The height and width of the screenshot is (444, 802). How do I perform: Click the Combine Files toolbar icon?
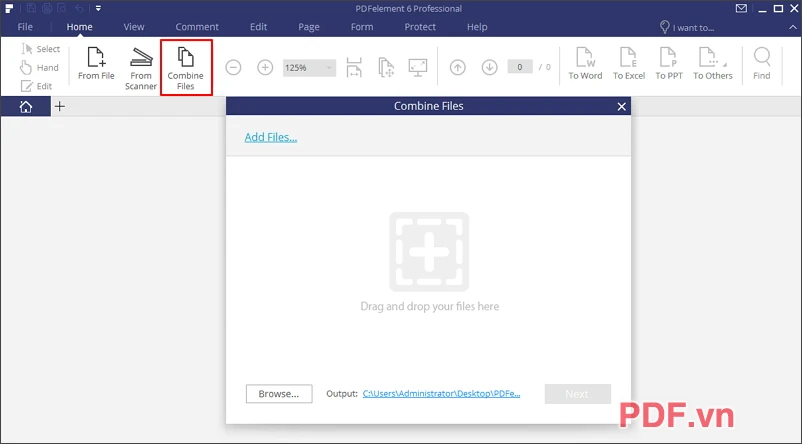click(186, 68)
